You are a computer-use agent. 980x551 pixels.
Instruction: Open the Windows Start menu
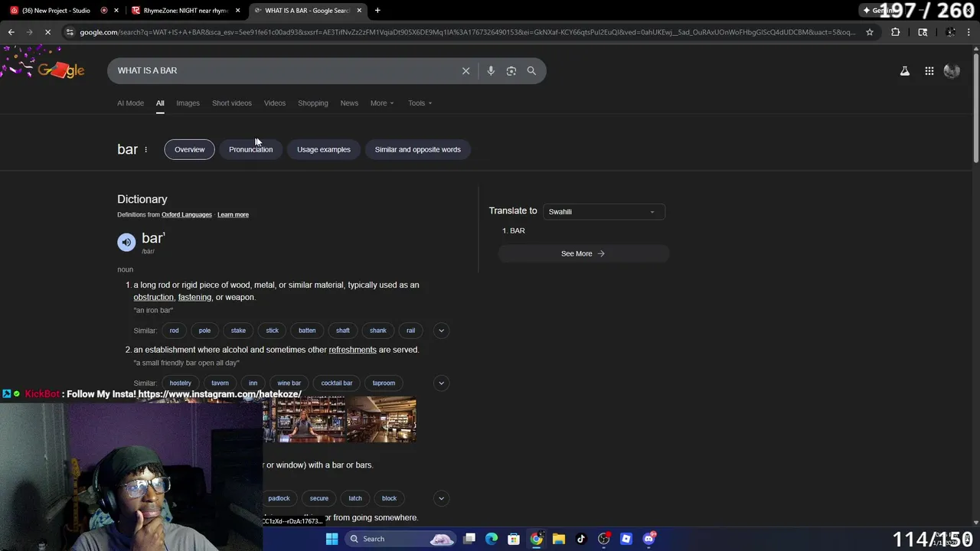tap(332, 539)
